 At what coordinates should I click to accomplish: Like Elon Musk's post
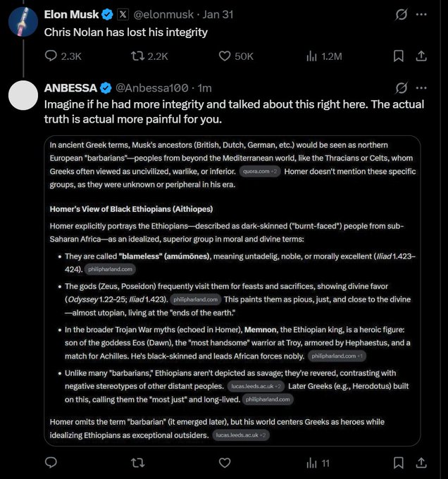click(225, 56)
